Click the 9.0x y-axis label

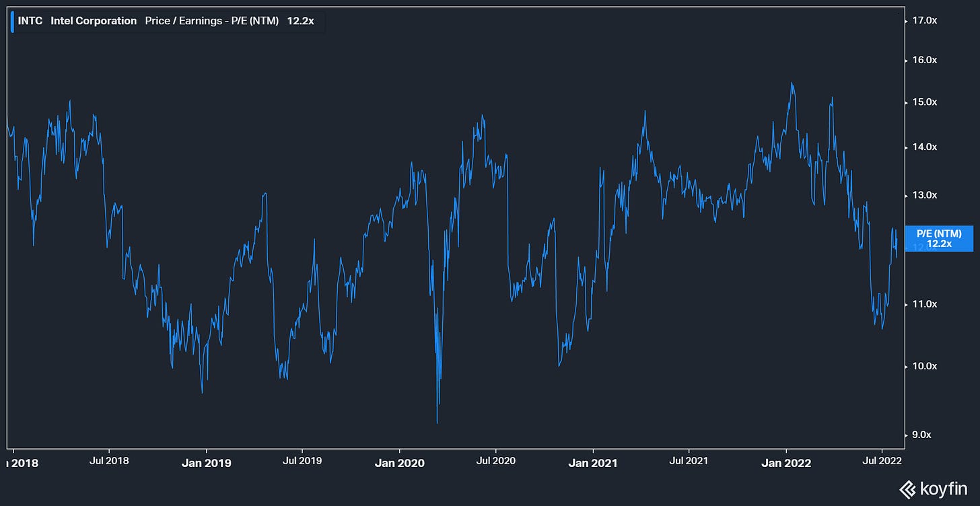(x=922, y=435)
